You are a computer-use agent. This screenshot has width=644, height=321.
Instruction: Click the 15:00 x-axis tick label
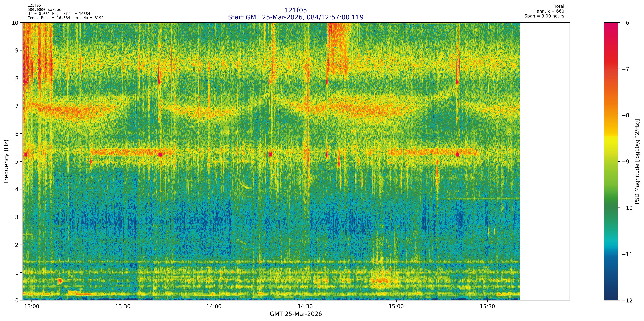pos(396,307)
